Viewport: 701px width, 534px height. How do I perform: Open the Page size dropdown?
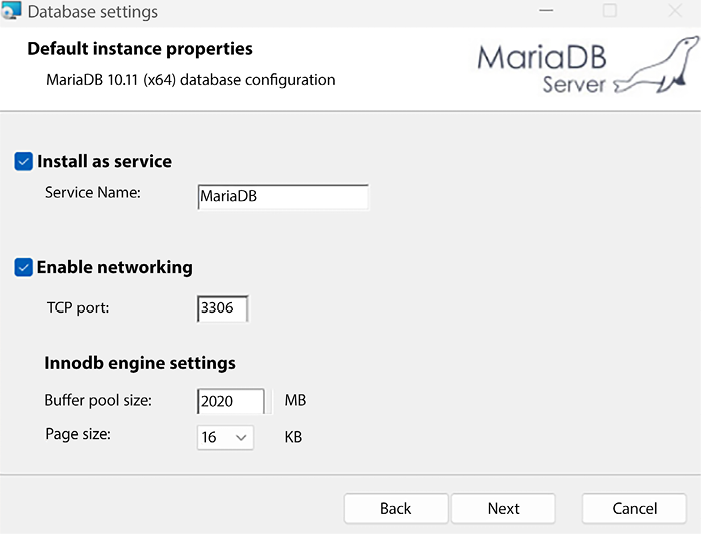[225, 437]
